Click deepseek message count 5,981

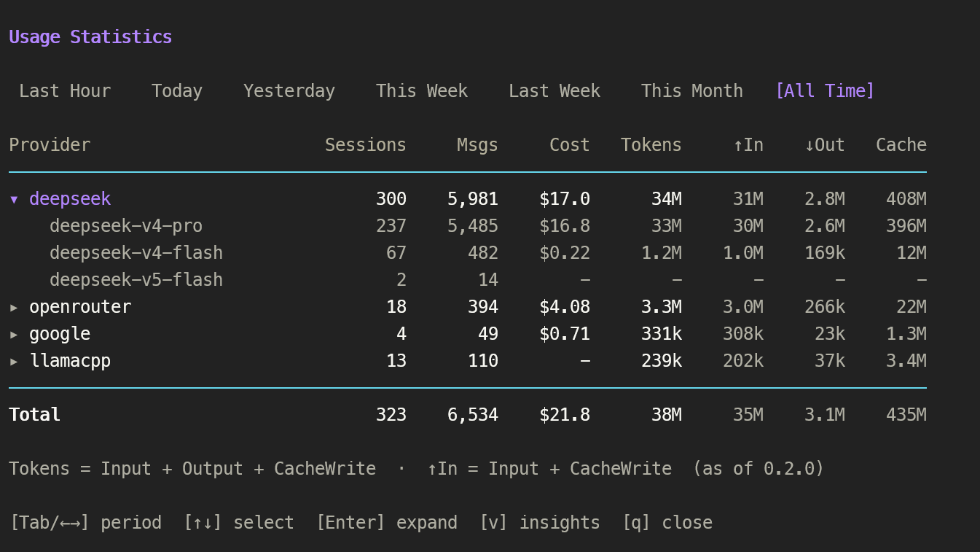[473, 199]
